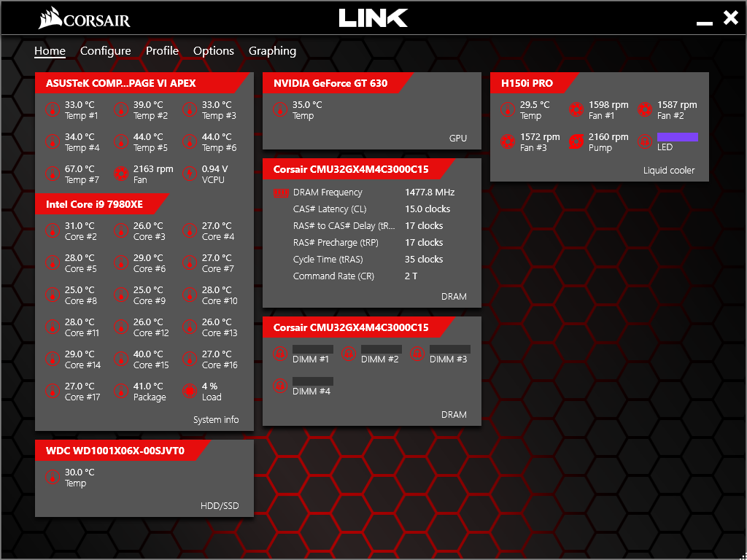Select the DIMM #2 LED icon

[349, 354]
